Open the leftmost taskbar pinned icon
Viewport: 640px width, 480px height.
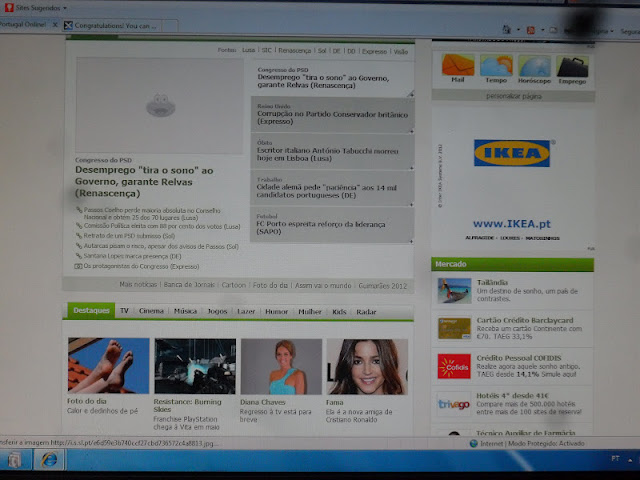tap(15, 460)
